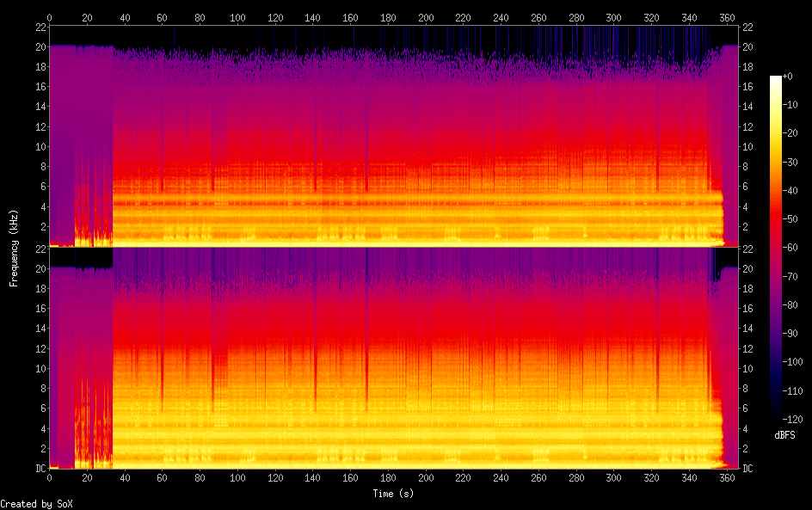Click the '-100' value on the dBFS scale
The width and height of the screenshot is (812, 510).
793,362
